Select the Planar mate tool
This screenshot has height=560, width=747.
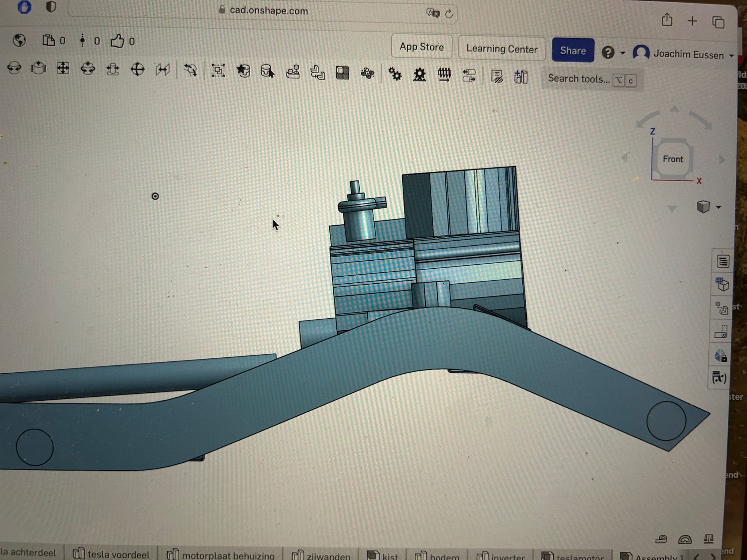(x=63, y=68)
